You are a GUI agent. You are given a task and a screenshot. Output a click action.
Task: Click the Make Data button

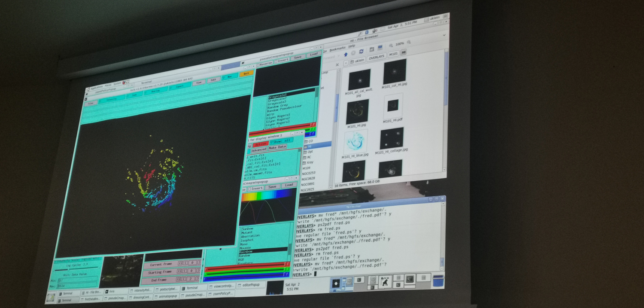[277, 147]
